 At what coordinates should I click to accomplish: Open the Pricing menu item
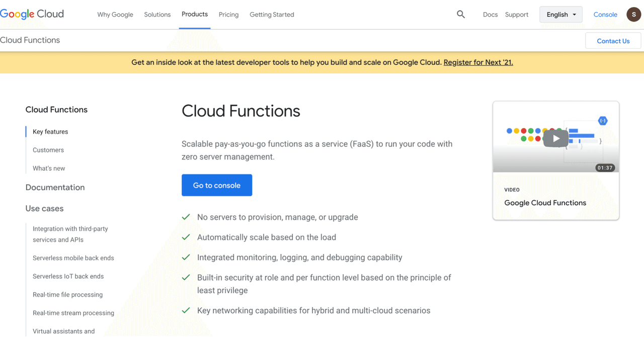[x=228, y=14]
